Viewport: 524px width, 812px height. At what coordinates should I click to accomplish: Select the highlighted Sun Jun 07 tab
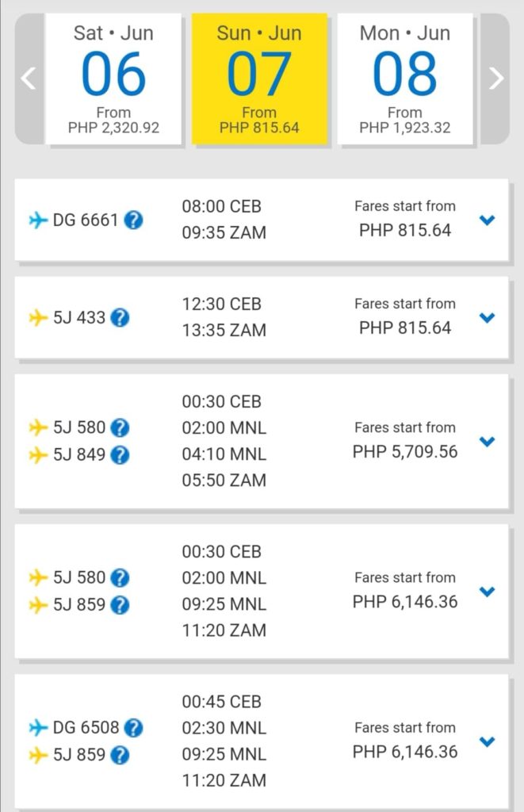pos(259,79)
